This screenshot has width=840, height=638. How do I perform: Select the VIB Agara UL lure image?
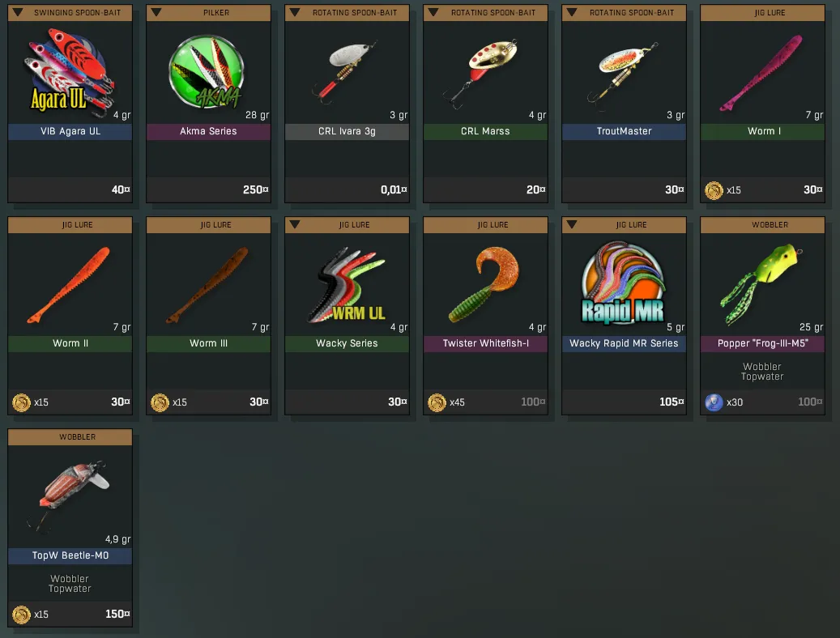(x=69, y=72)
